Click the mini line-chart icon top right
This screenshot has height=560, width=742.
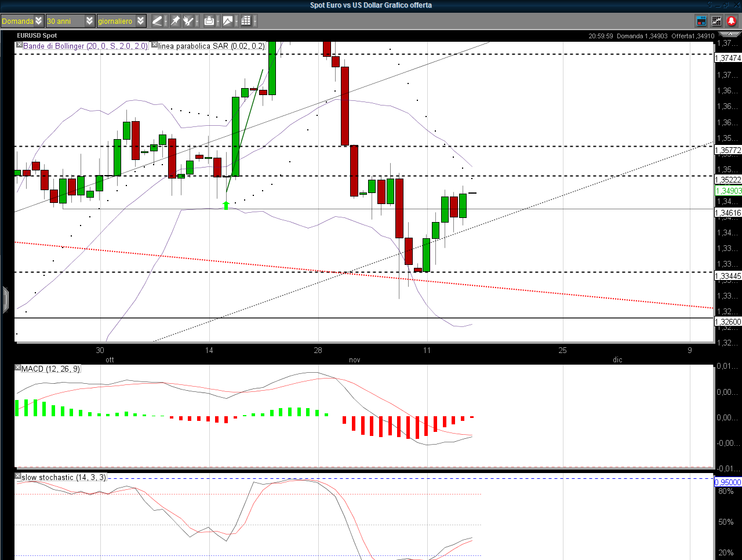pos(716,21)
